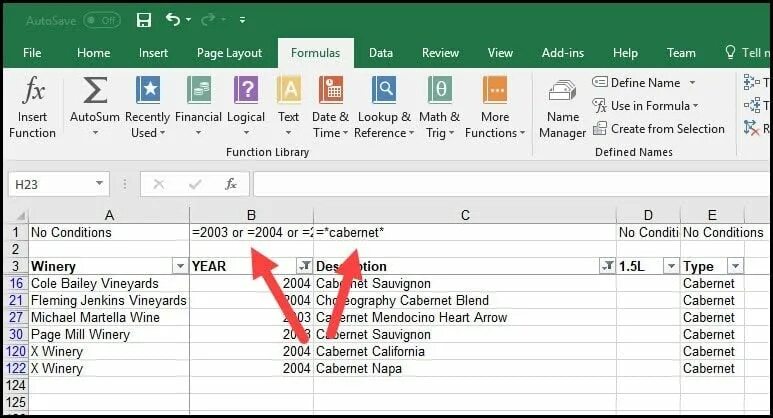Screen dimensions: 773x418
Task: Open the YEAR column filter button
Action: pos(305,266)
